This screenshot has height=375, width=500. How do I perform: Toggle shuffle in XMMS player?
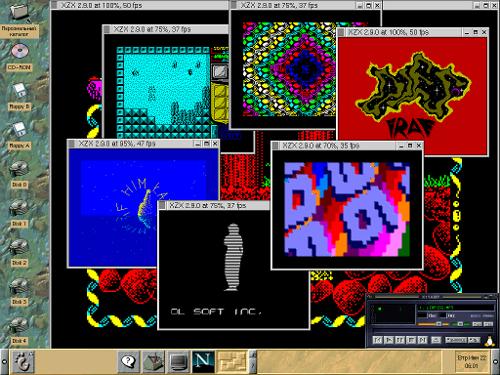point(456,340)
